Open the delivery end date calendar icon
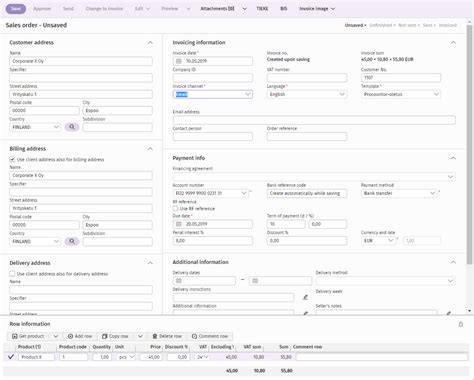474x380 pixels. coord(255,281)
